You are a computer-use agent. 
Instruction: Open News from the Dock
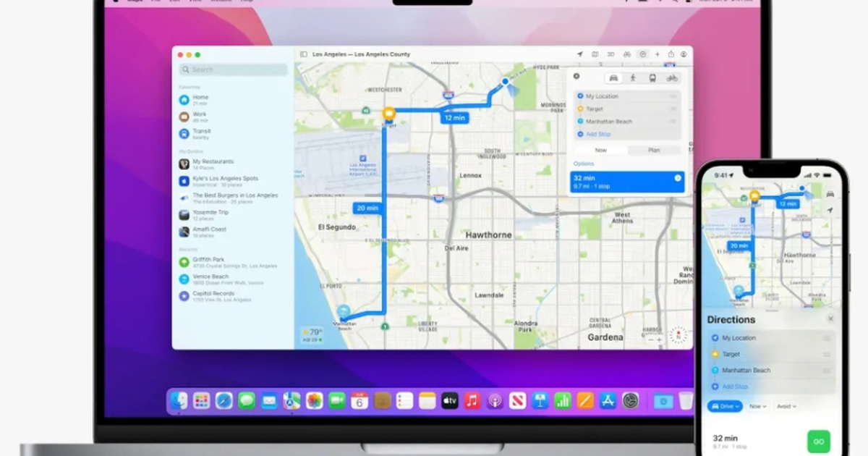(x=517, y=400)
